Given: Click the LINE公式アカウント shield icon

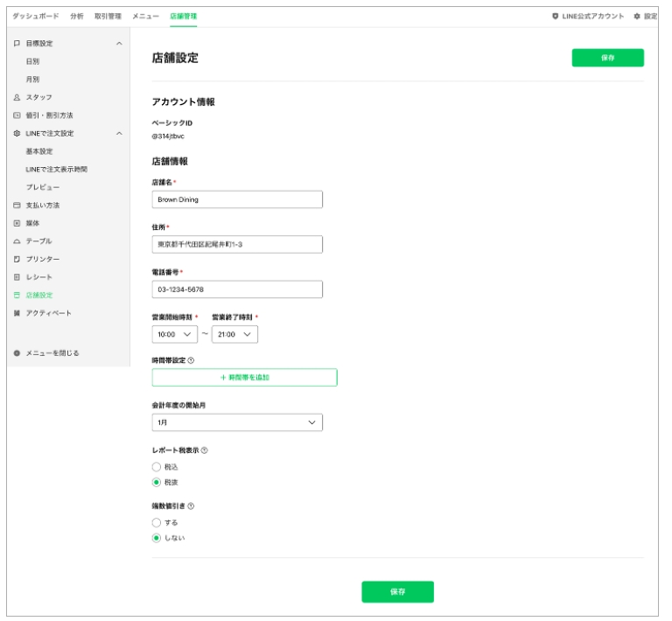Looking at the screenshot, I should (555, 17).
